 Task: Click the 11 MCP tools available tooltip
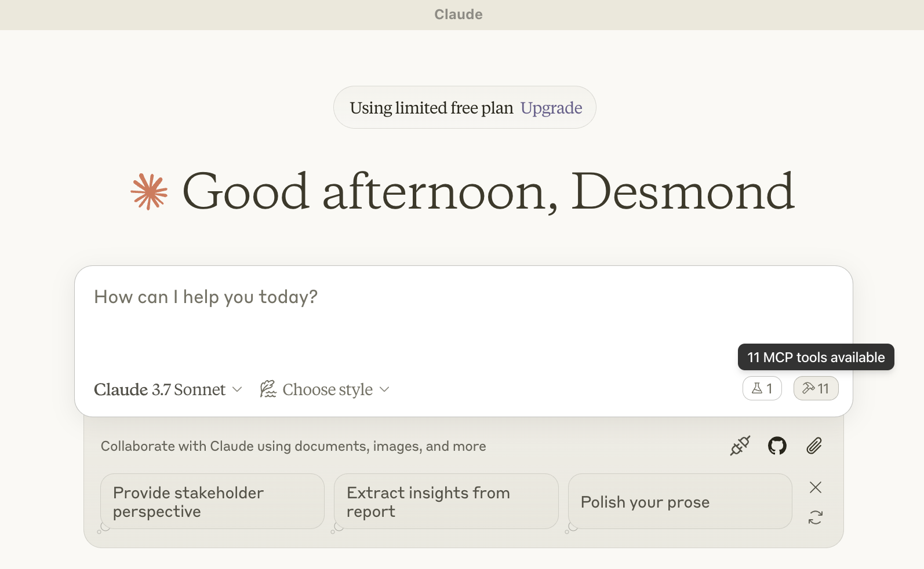pos(816,357)
